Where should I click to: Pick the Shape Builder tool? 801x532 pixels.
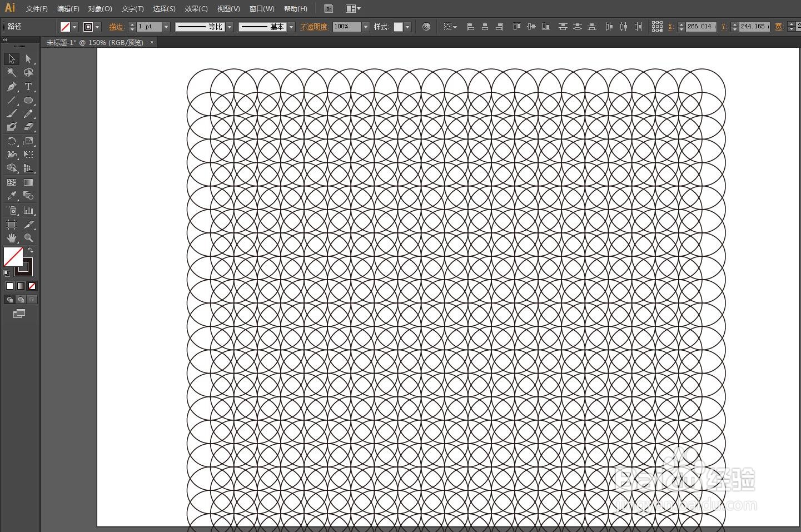pos(12,168)
